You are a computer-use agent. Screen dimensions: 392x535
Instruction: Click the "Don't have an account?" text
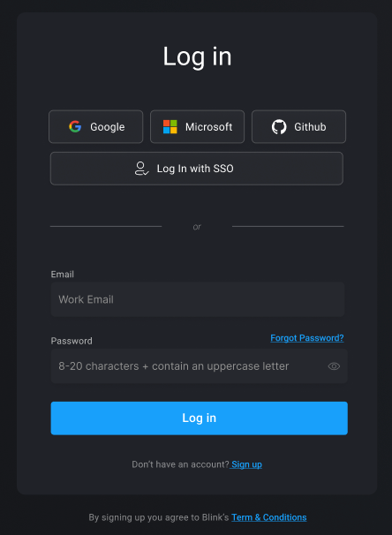pos(180,464)
